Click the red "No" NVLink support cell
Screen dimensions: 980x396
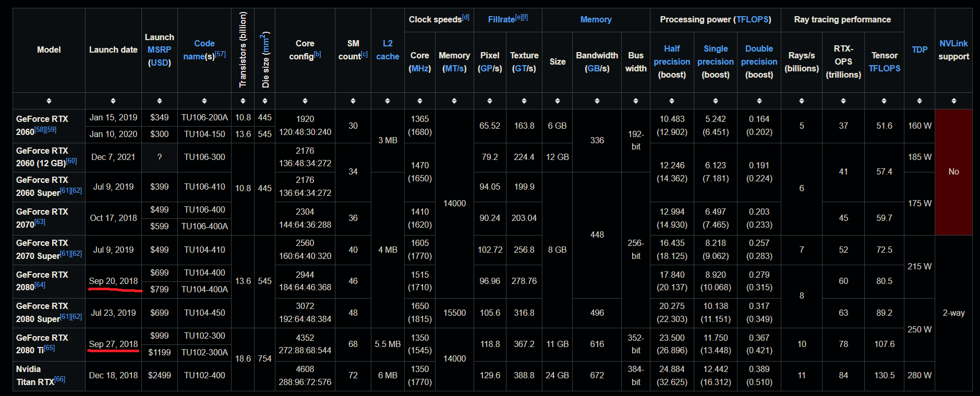(x=953, y=172)
